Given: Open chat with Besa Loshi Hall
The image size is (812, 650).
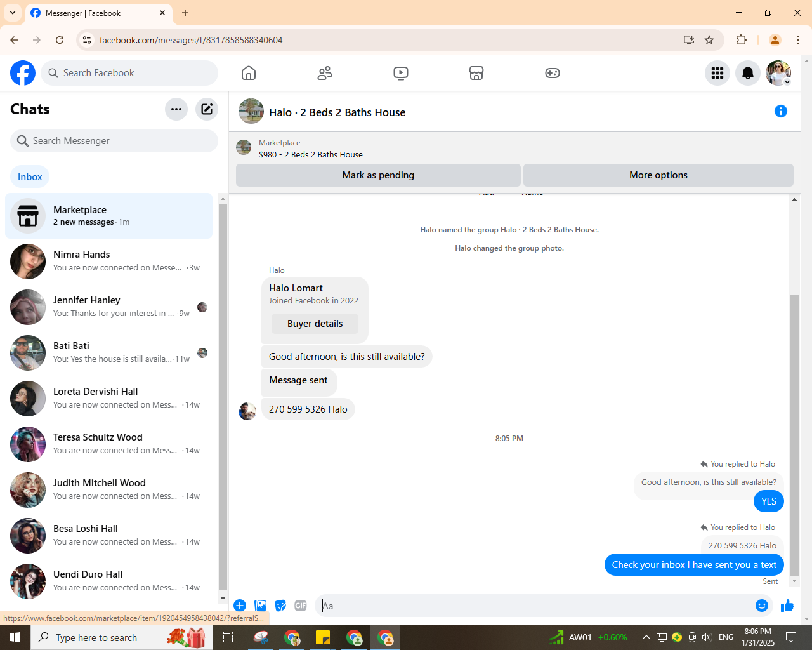Looking at the screenshot, I should (x=109, y=536).
